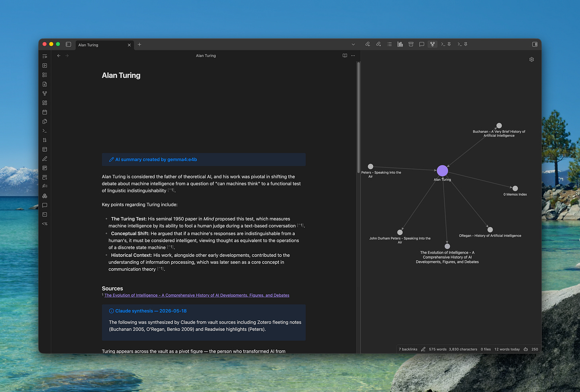This screenshot has width=580, height=392.
Task: Open the backlinks tab in the right sidebar
Action: (368, 44)
